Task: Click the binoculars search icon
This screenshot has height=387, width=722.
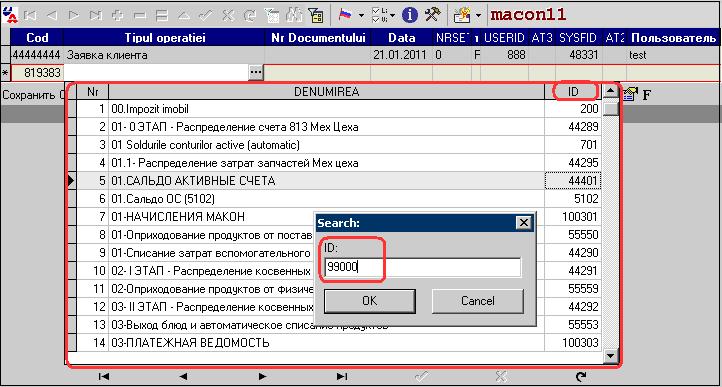Action: 294,15
